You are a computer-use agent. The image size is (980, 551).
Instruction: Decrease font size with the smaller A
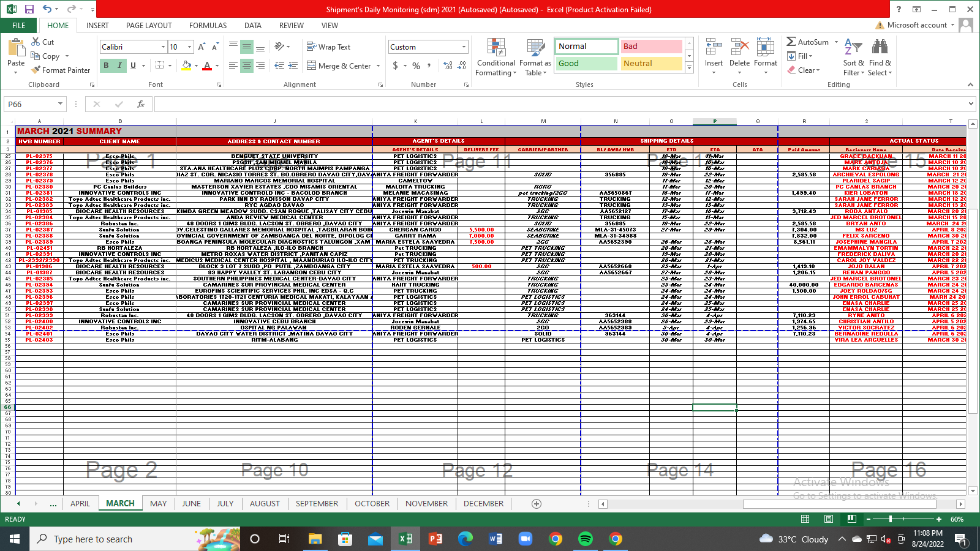[215, 47]
